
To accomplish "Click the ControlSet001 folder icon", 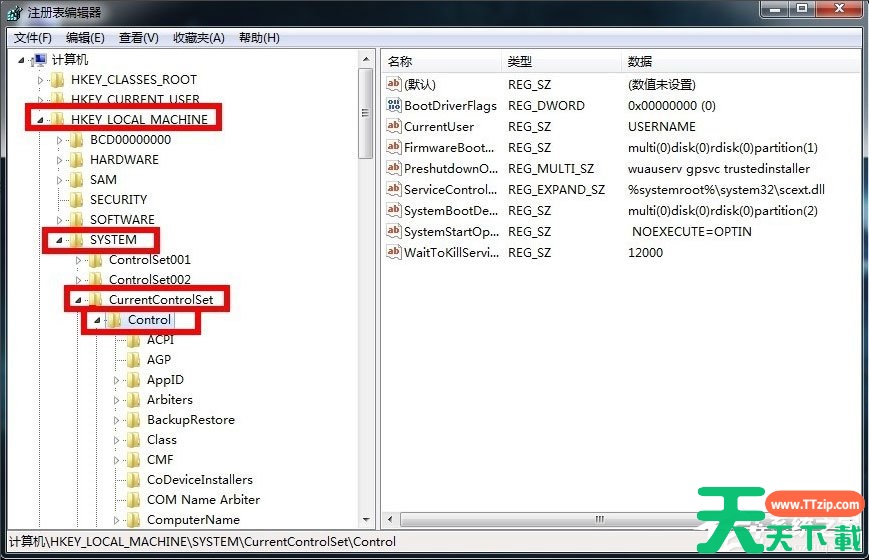I will click(95, 259).
